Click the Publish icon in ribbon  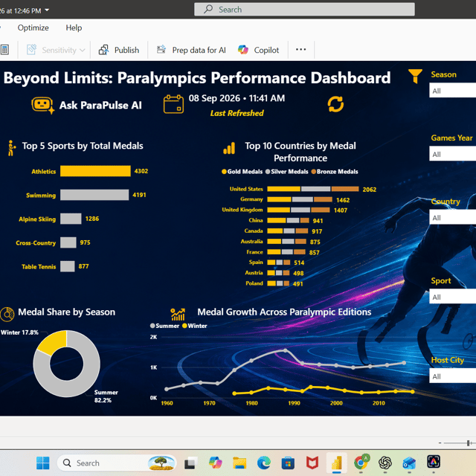point(104,50)
